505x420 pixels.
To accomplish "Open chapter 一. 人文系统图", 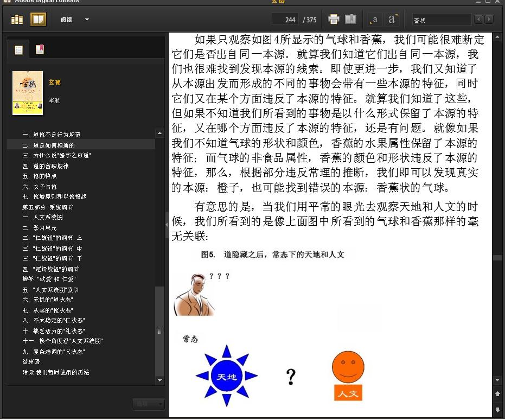I will [x=42, y=217].
